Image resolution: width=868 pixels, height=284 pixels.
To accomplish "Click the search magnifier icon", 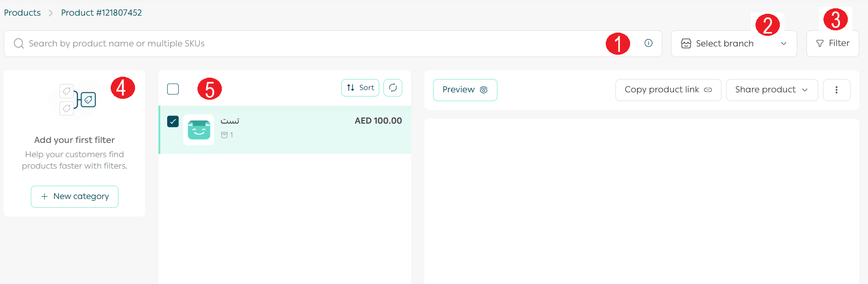I will (18, 44).
